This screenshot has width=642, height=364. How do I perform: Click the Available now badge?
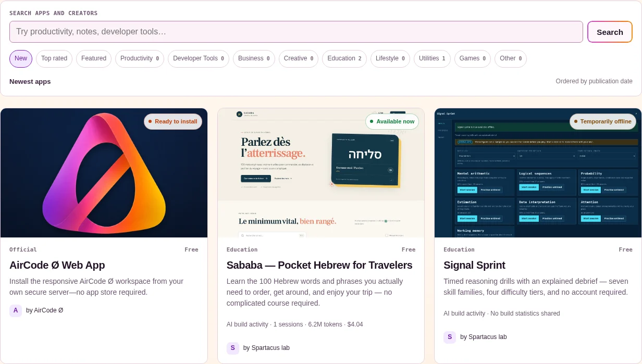(x=392, y=121)
